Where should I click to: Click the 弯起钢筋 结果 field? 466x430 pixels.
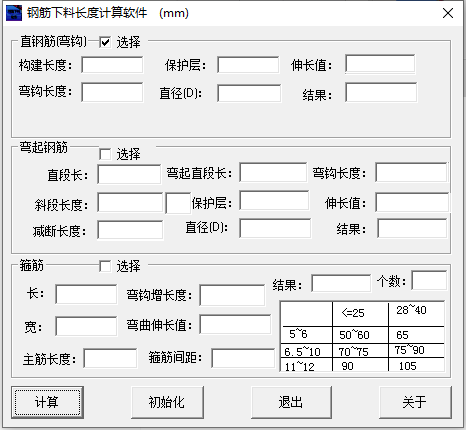(x=412, y=228)
